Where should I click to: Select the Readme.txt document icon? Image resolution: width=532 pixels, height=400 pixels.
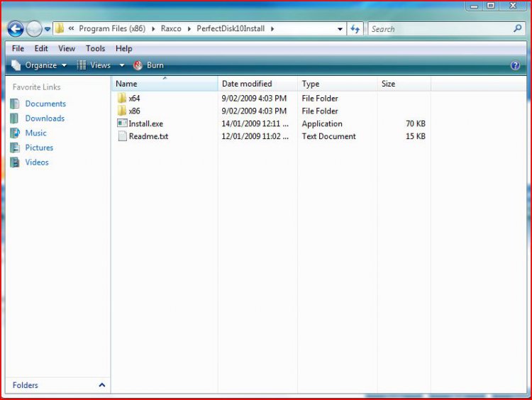122,136
